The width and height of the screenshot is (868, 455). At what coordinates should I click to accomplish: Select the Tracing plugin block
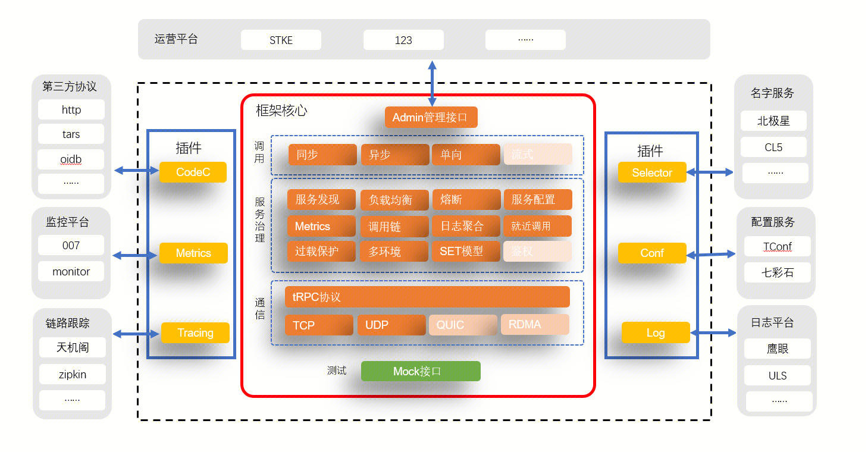[x=195, y=332]
